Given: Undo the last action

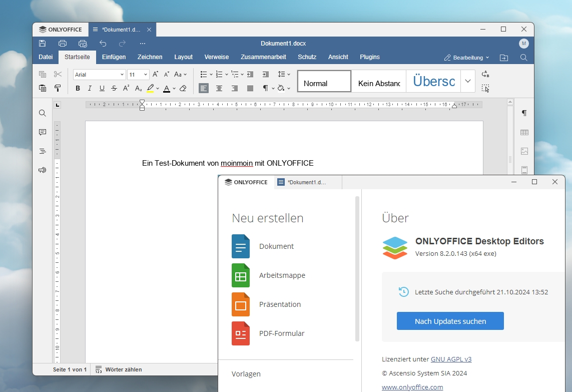Looking at the screenshot, I should tap(103, 44).
